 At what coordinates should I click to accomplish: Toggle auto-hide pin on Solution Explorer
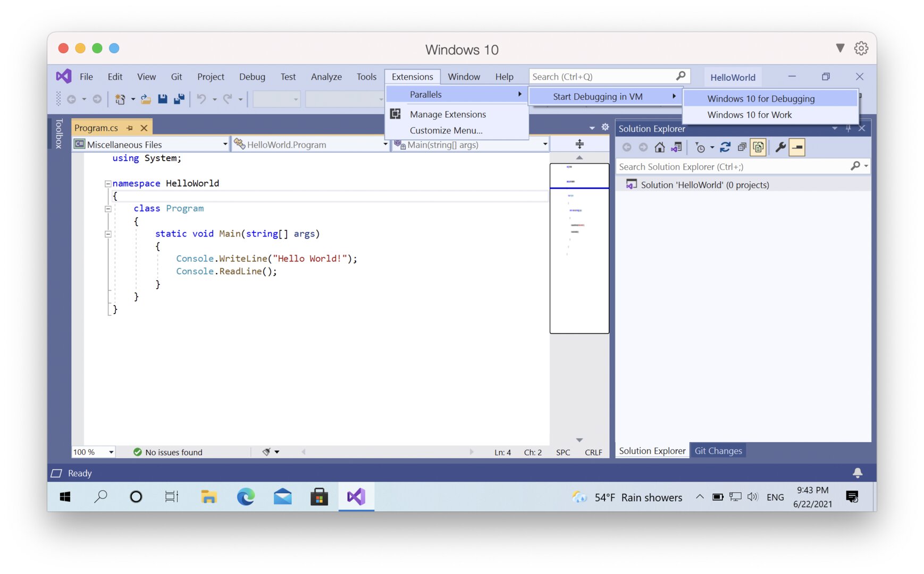coord(848,129)
